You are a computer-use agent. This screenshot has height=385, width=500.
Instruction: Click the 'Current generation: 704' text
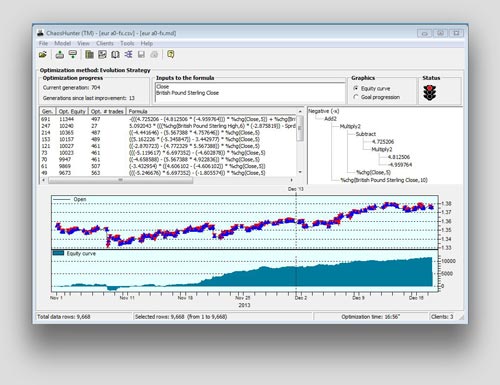coord(72,87)
